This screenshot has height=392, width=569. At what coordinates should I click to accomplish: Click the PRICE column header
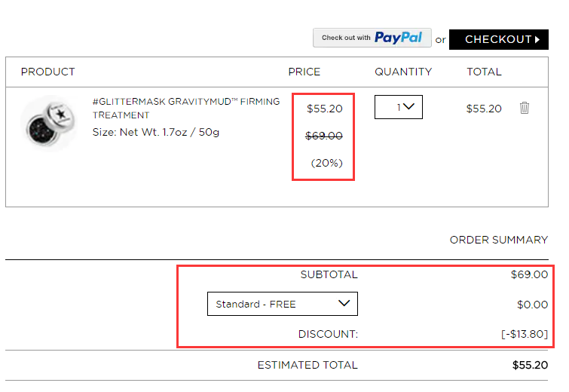(x=304, y=72)
